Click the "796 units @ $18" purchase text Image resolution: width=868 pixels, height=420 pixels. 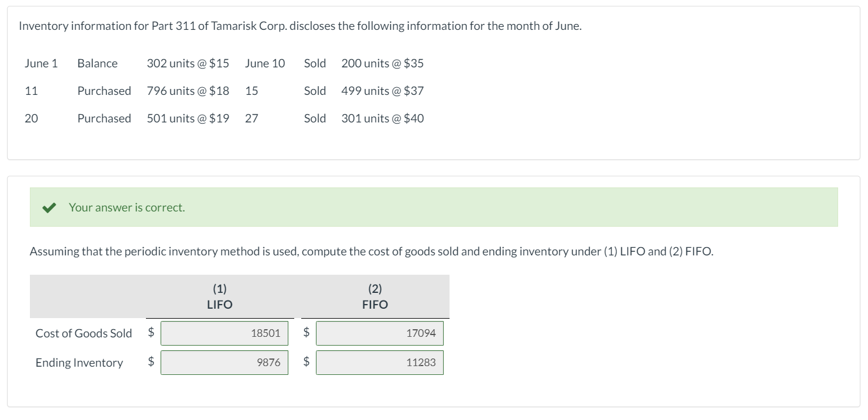(188, 91)
